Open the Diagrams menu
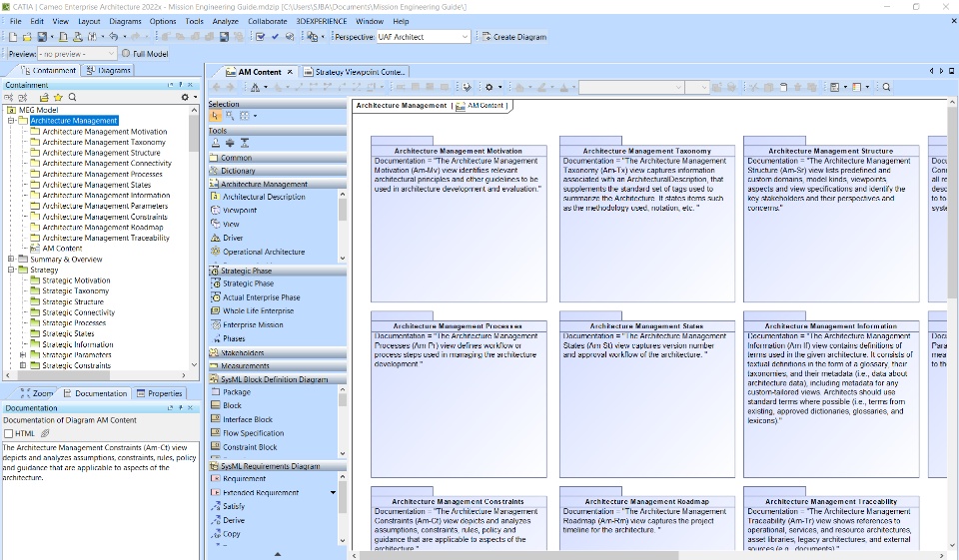The width and height of the screenshot is (959, 560). coord(126,21)
